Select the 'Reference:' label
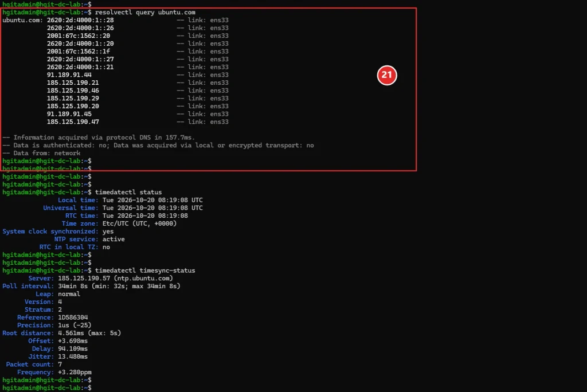This screenshot has width=587, height=392. point(35,317)
